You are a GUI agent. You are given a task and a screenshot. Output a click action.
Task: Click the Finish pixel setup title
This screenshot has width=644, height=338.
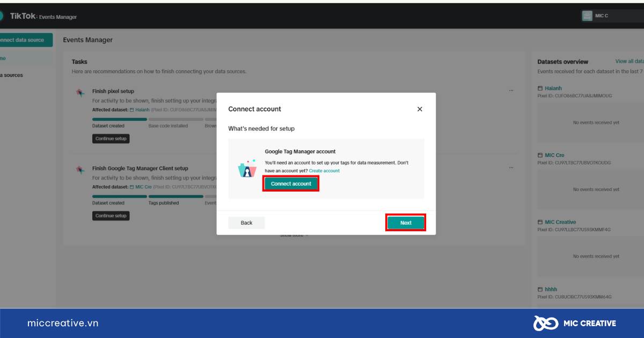[113, 91]
